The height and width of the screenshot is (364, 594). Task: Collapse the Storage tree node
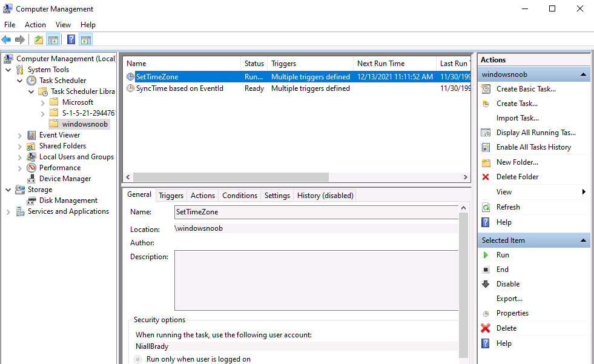8,190
